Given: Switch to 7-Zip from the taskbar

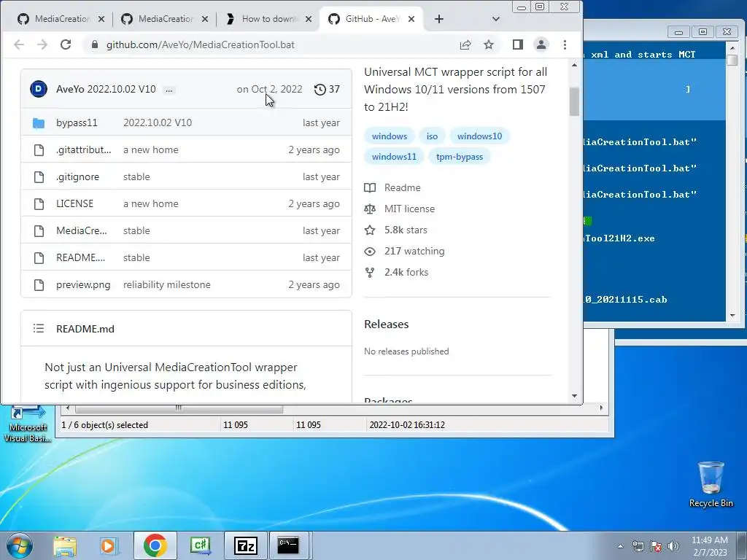Looking at the screenshot, I should point(245,545).
